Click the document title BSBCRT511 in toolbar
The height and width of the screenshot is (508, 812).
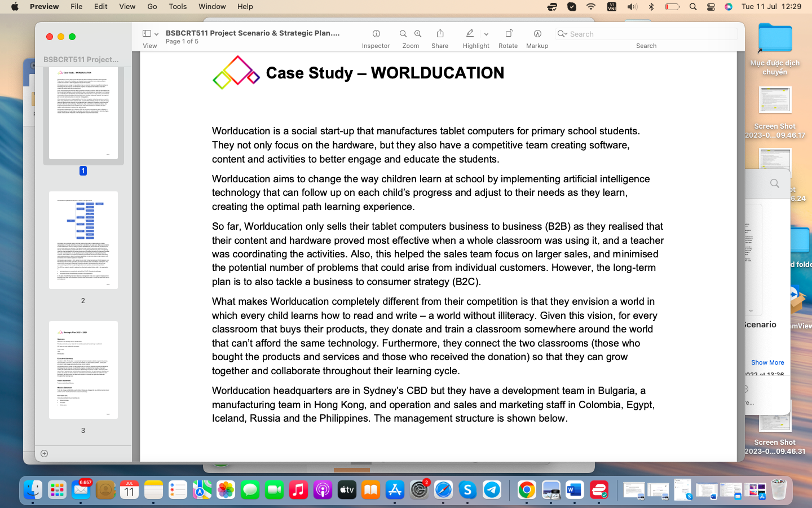click(253, 33)
